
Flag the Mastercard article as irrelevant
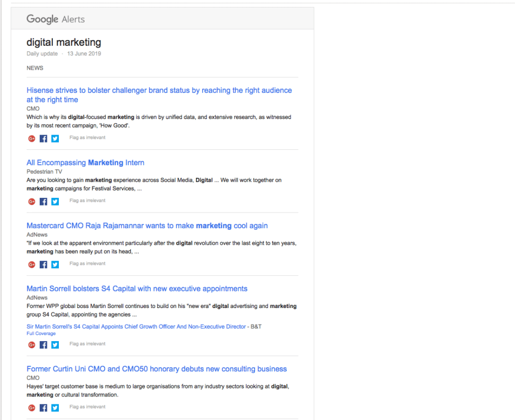87,263
